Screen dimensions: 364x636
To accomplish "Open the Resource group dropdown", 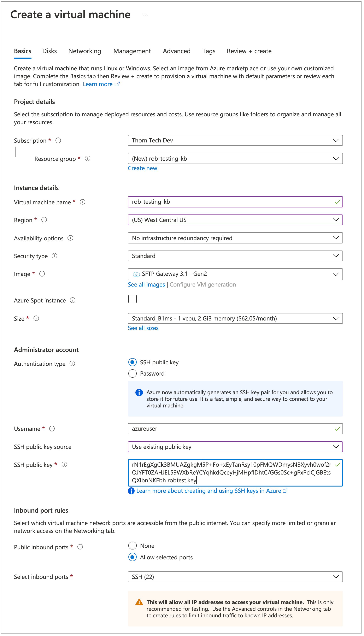I will coord(235,158).
